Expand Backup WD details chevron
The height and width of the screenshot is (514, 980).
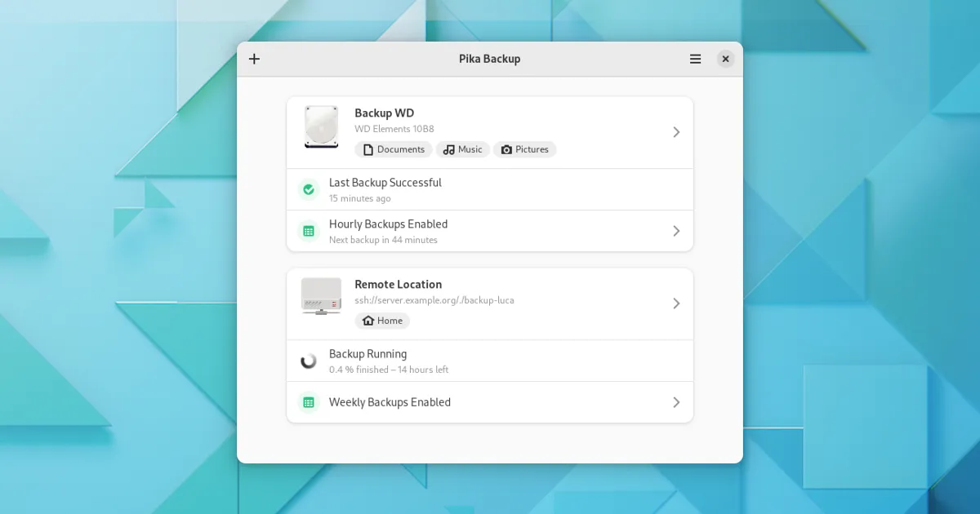676,132
